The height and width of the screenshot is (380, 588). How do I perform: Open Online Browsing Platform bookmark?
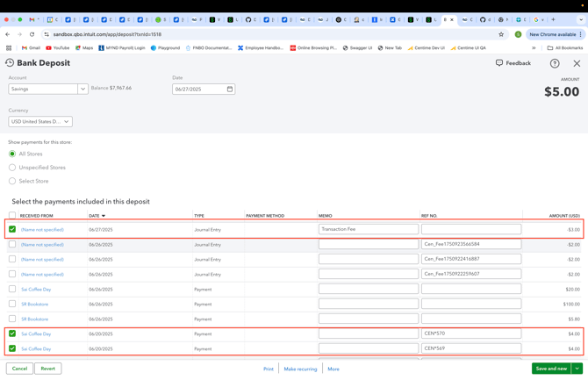point(313,48)
